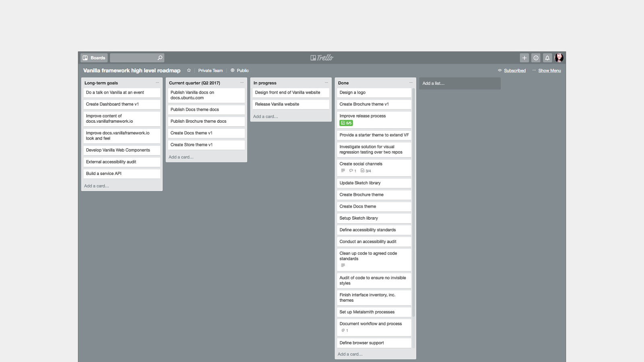Open 'Publish Docs theme docs' card

(206, 109)
